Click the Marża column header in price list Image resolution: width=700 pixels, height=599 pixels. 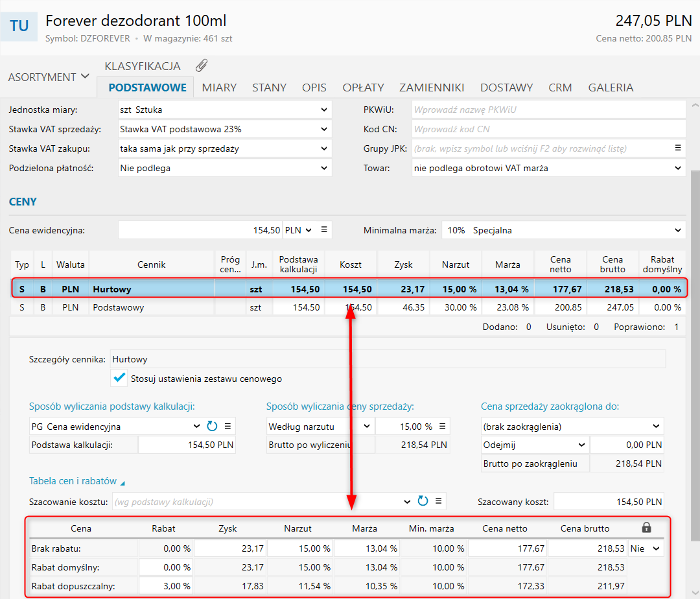(x=507, y=264)
